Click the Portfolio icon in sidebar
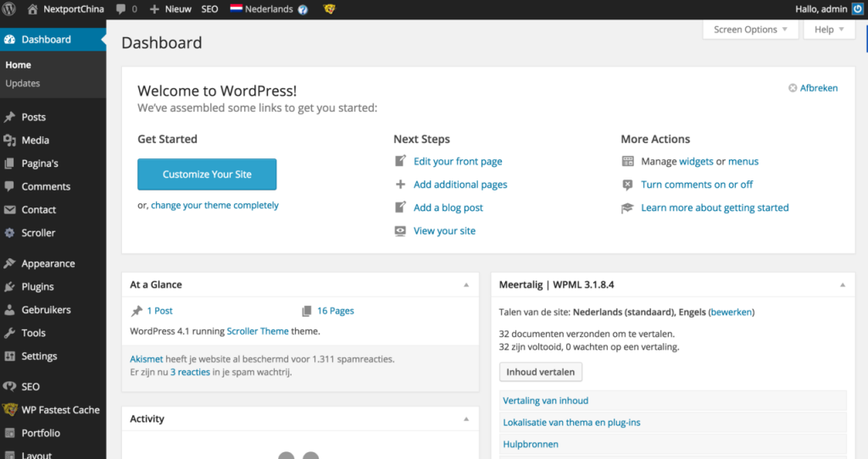The width and height of the screenshot is (868, 459). [9, 433]
